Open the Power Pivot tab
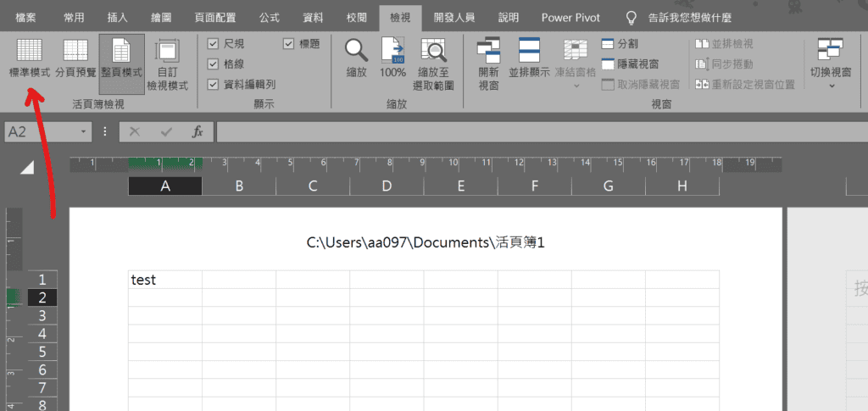This screenshot has width=868, height=411. pyautogui.click(x=570, y=18)
